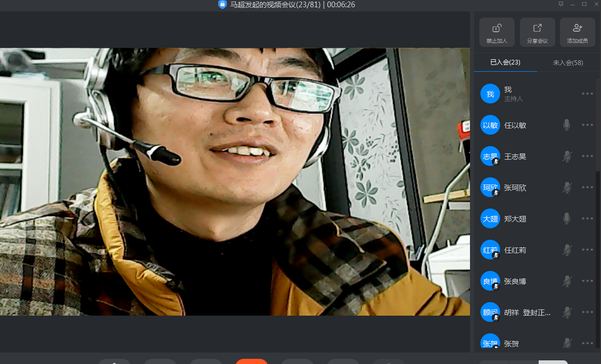Switch to the 已入会(23) tab
This screenshot has height=364, width=601.
[505, 62]
